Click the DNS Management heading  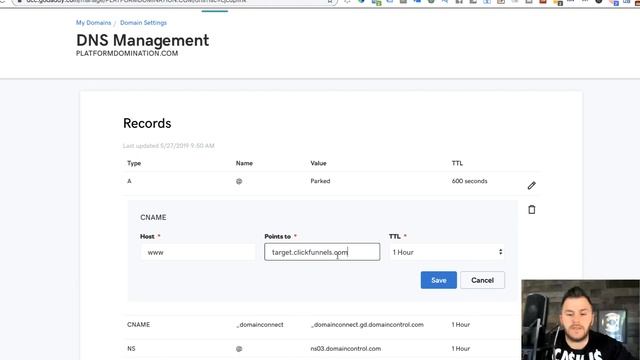142,40
